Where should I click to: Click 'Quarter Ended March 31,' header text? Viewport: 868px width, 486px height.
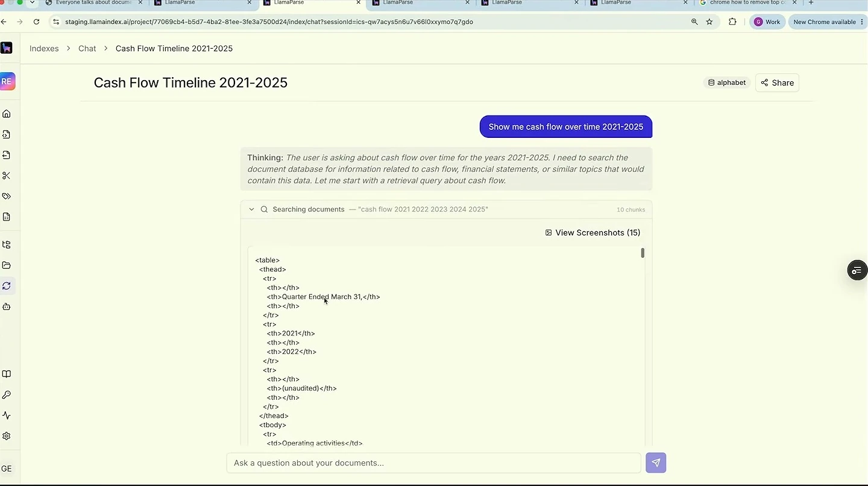coord(322,297)
